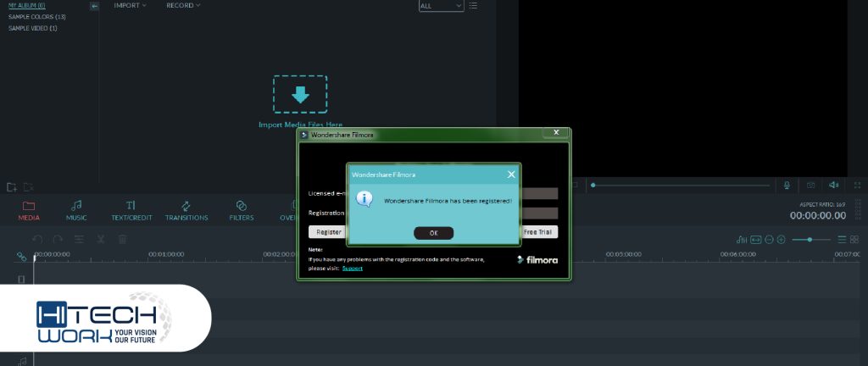Click the timeline zoom slider
The width and height of the screenshot is (868, 366).
click(x=811, y=240)
